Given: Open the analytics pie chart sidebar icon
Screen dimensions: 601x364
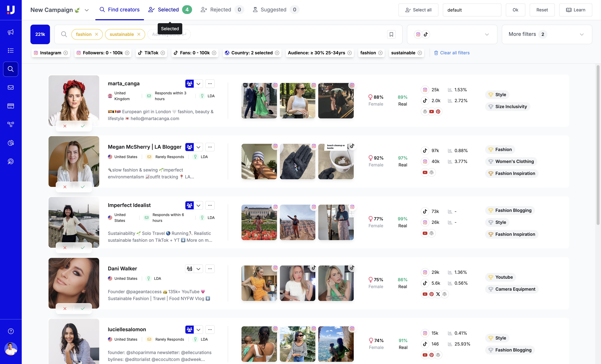Looking at the screenshot, I should [11, 143].
